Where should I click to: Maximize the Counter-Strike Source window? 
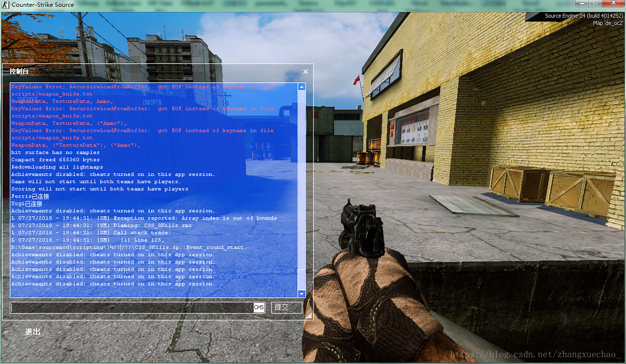[x=595, y=3]
